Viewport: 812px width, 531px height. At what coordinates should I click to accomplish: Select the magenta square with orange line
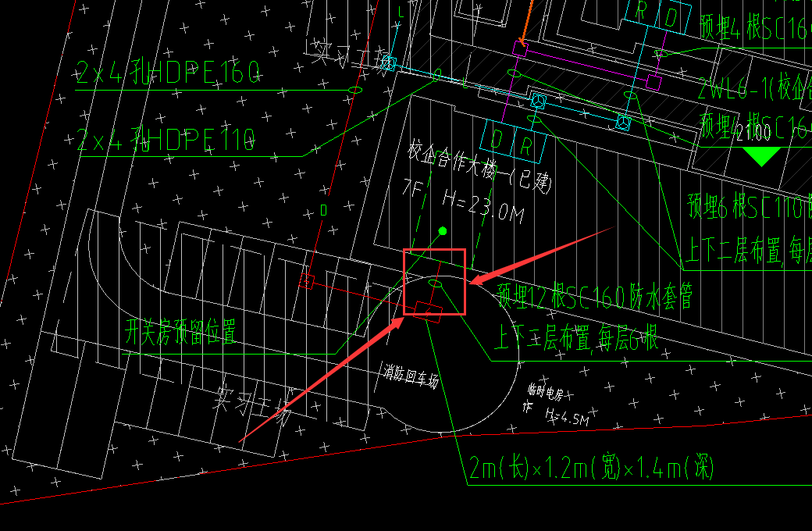tap(520, 49)
